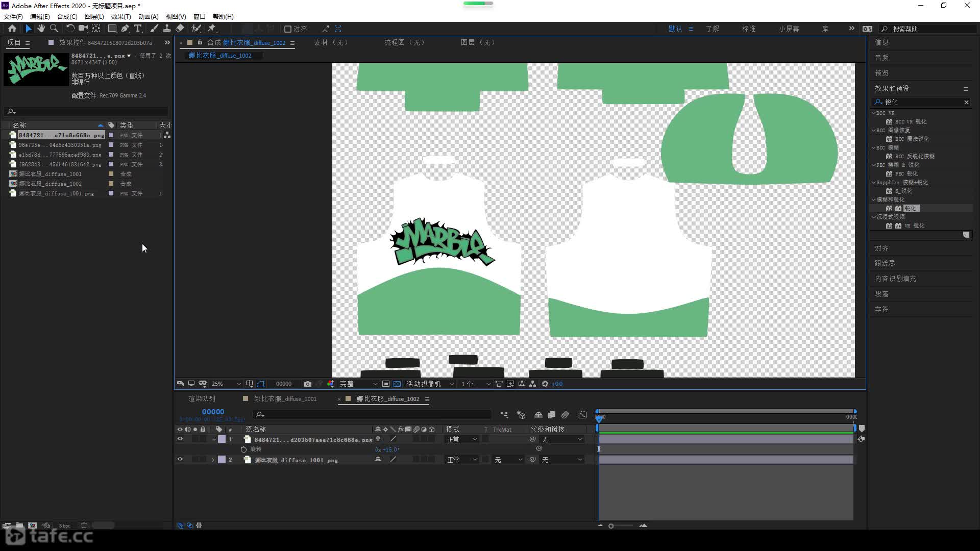
Task: Select the Rotation tool
Action: pyautogui.click(x=70, y=29)
